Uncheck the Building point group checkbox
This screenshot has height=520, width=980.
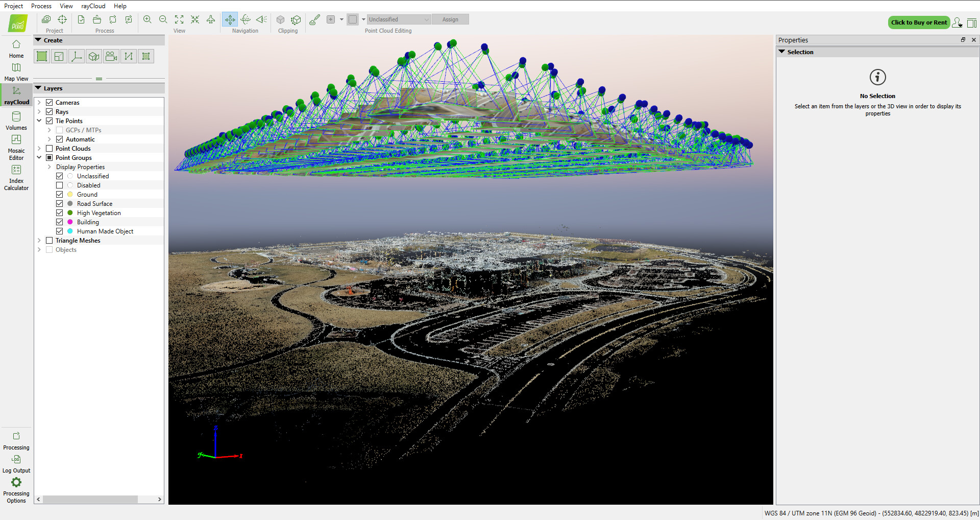pyautogui.click(x=60, y=222)
